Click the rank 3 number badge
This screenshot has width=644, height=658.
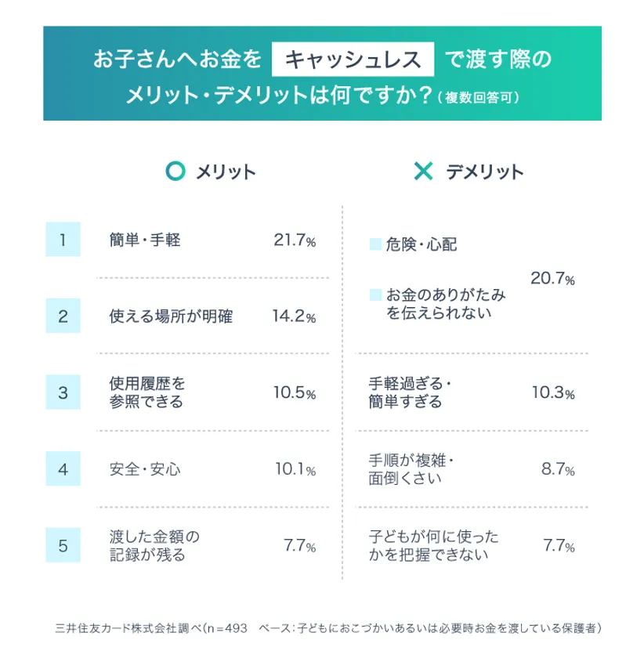[x=63, y=393]
